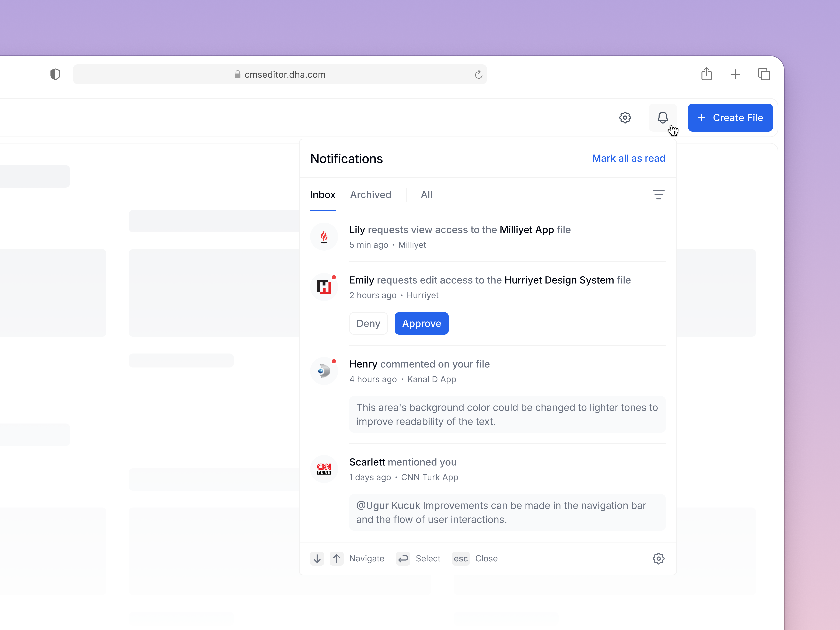Viewport: 840px width, 630px height.
Task: Reload the page via refresh icon
Action: (478, 74)
